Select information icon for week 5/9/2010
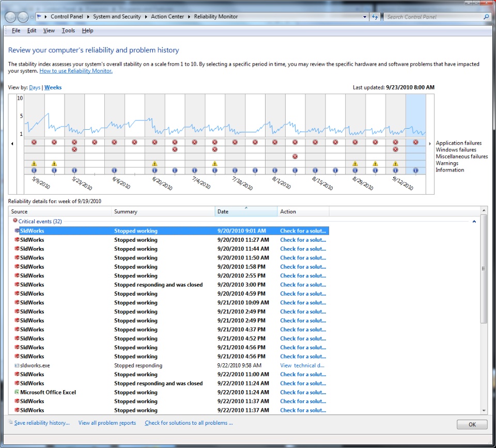The height and width of the screenshot is (448, 496). (x=34, y=171)
